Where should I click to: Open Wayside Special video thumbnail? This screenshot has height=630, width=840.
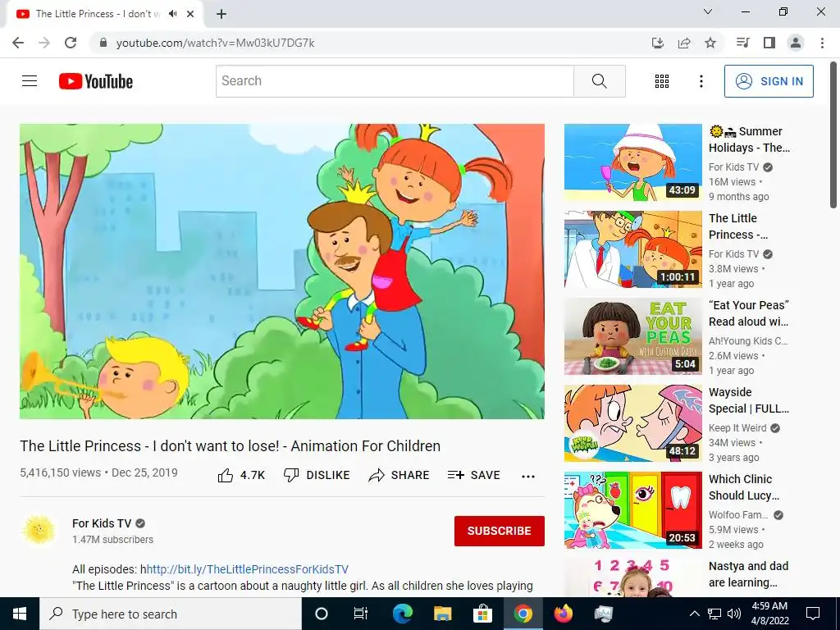(632, 423)
